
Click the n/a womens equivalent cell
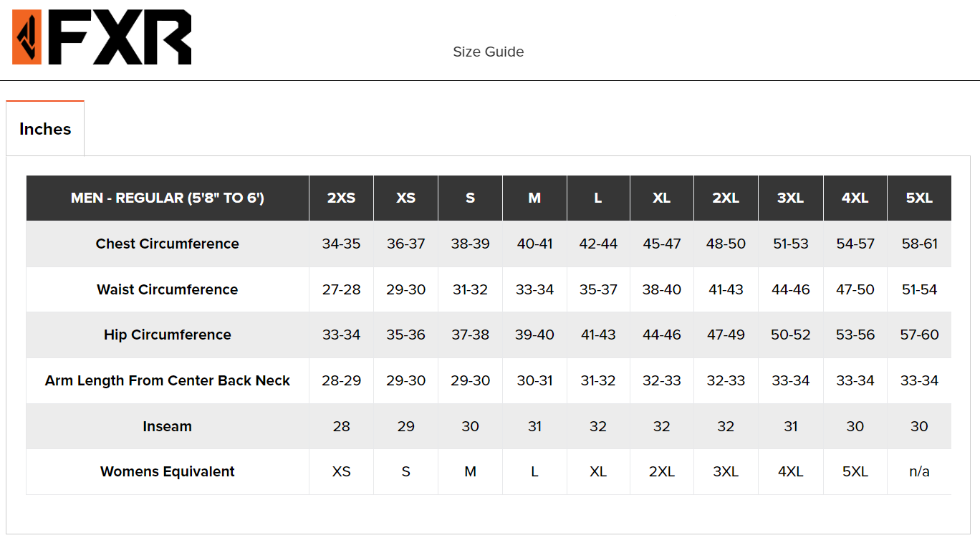point(919,471)
